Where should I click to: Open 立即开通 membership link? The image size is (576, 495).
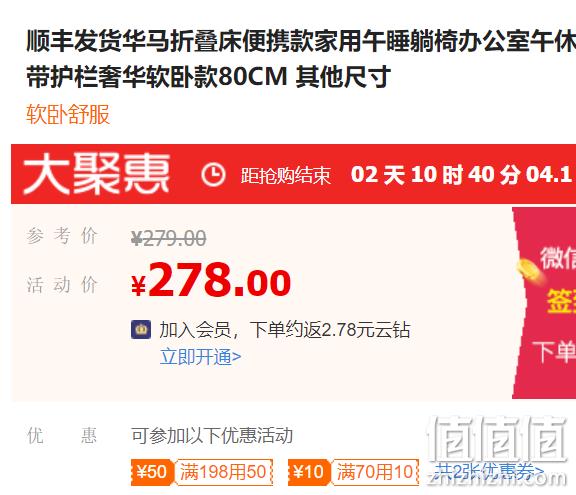[200, 357]
